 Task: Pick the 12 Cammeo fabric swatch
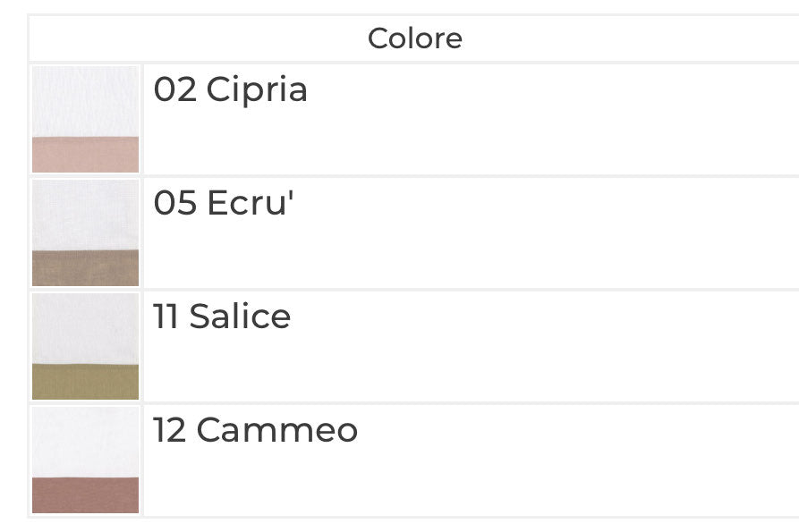pyautogui.click(x=85, y=460)
